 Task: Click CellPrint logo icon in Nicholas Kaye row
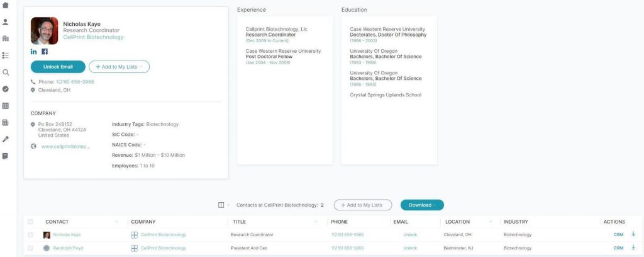coord(134,235)
